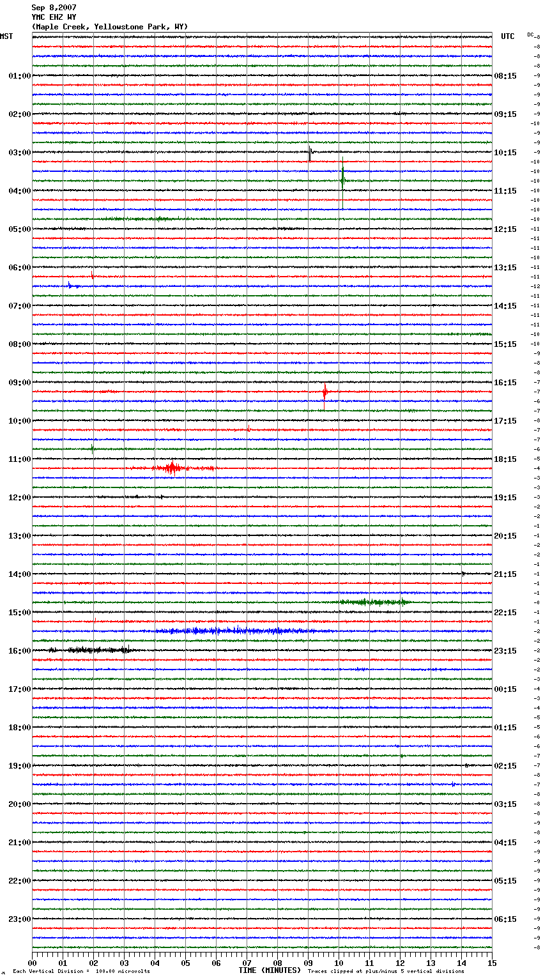Click minute tick label 12 on bottom axis
This screenshot has width=543, height=980.
pos(401,963)
